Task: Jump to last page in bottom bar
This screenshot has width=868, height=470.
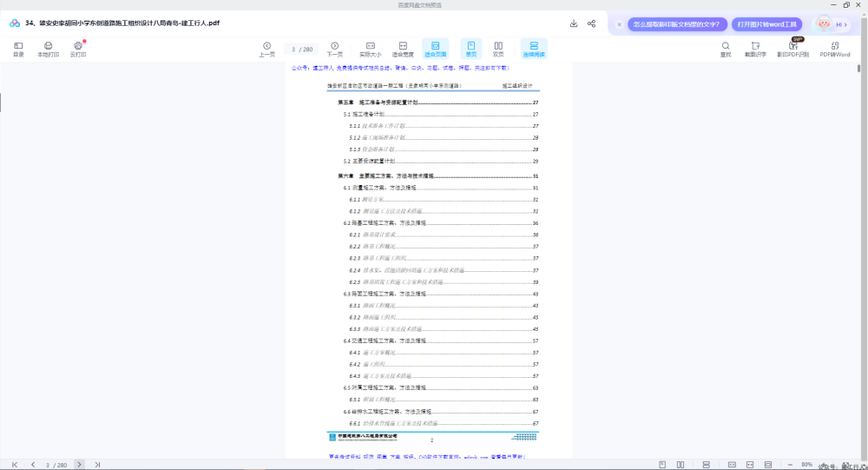Action: coord(97,465)
